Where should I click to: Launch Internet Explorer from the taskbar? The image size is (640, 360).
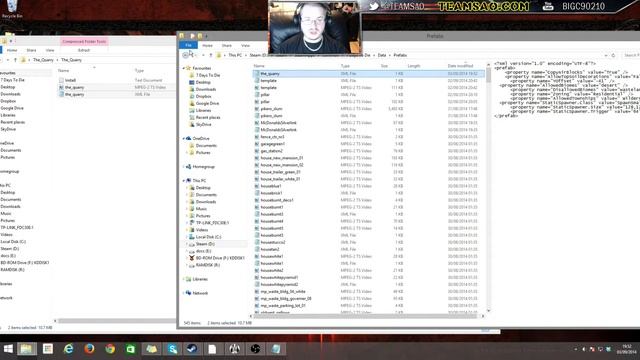pyautogui.click(x=69, y=349)
